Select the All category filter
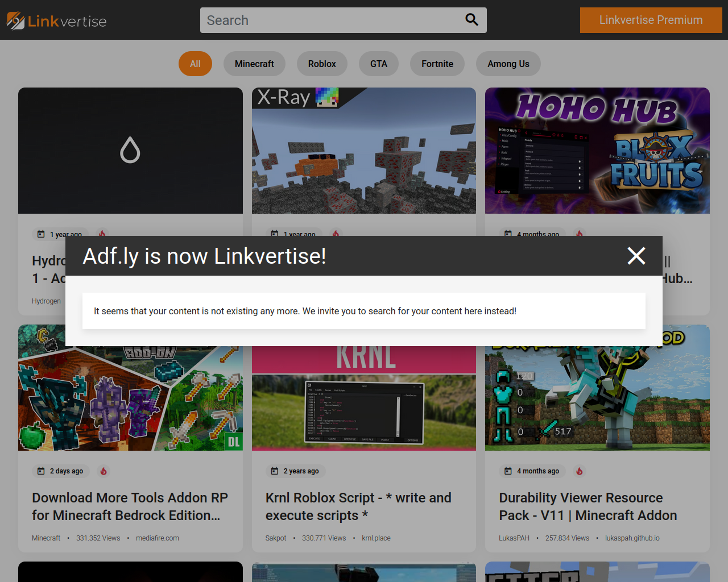 tap(195, 64)
